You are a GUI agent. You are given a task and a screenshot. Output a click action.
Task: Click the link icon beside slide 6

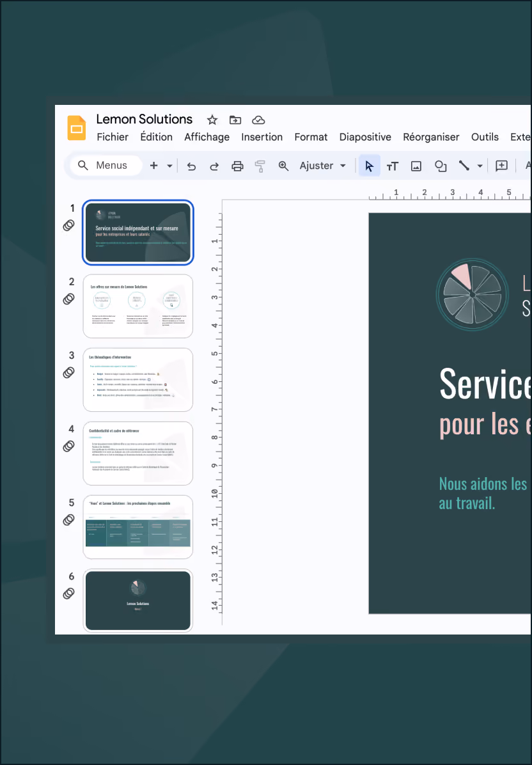coord(69,594)
